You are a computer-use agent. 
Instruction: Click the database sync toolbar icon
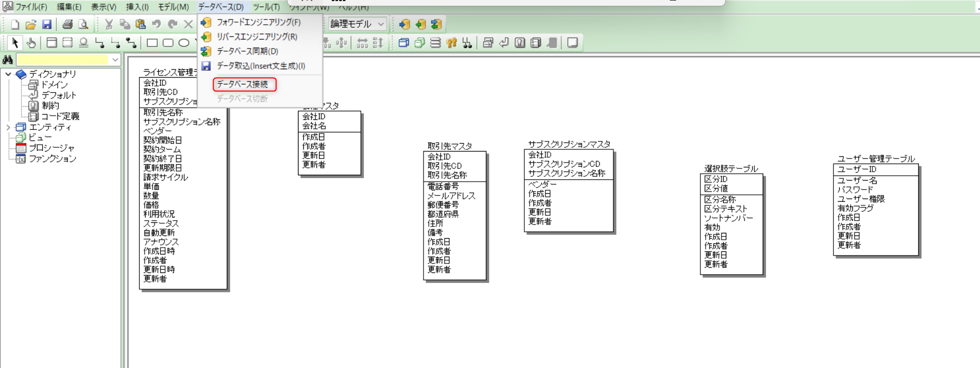pos(436,24)
